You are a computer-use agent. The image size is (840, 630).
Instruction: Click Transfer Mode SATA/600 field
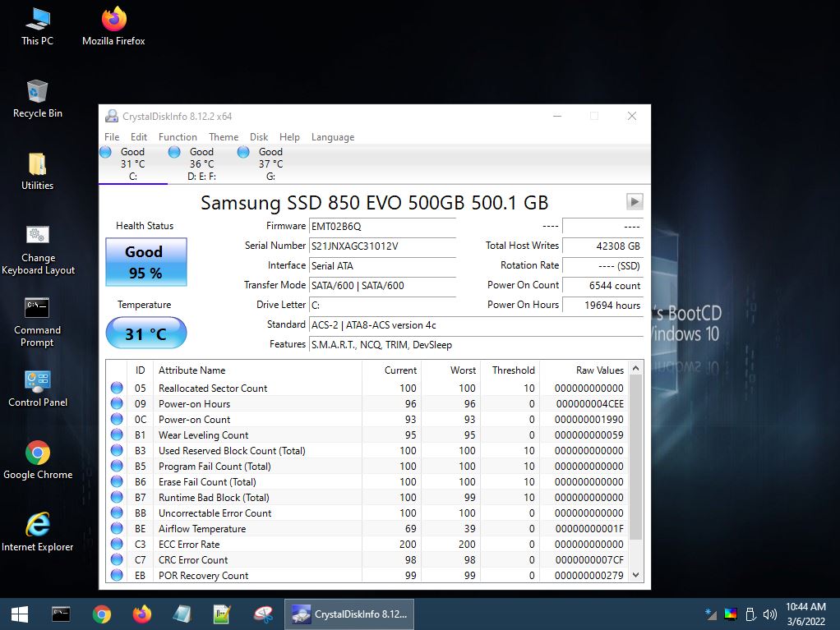click(382, 286)
